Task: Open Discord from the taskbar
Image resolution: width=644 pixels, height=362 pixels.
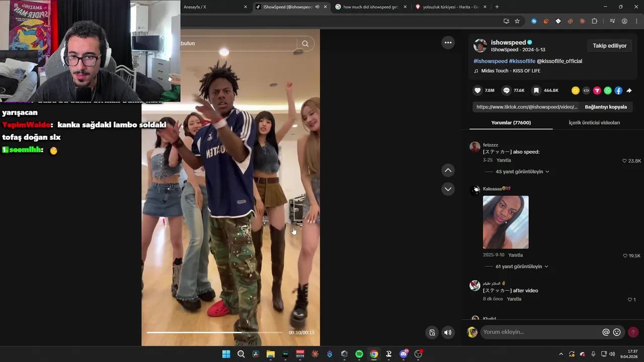Action: [x=404, y=354]
